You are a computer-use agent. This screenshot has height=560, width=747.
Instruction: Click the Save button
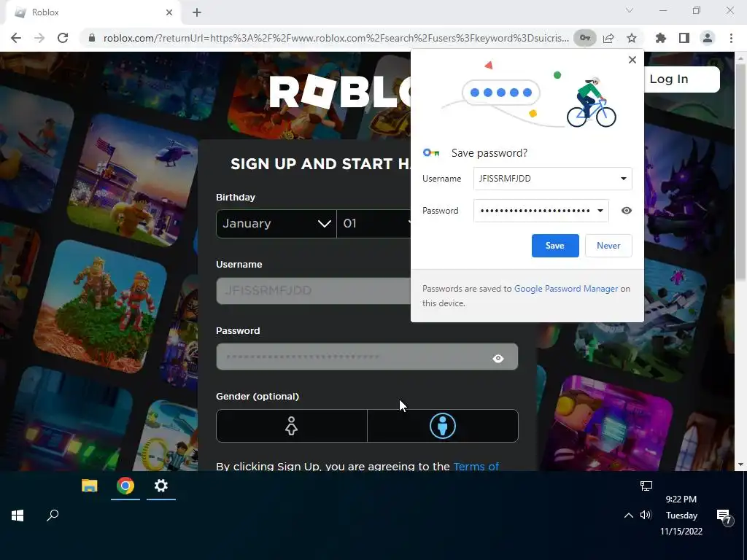point(555,246)
